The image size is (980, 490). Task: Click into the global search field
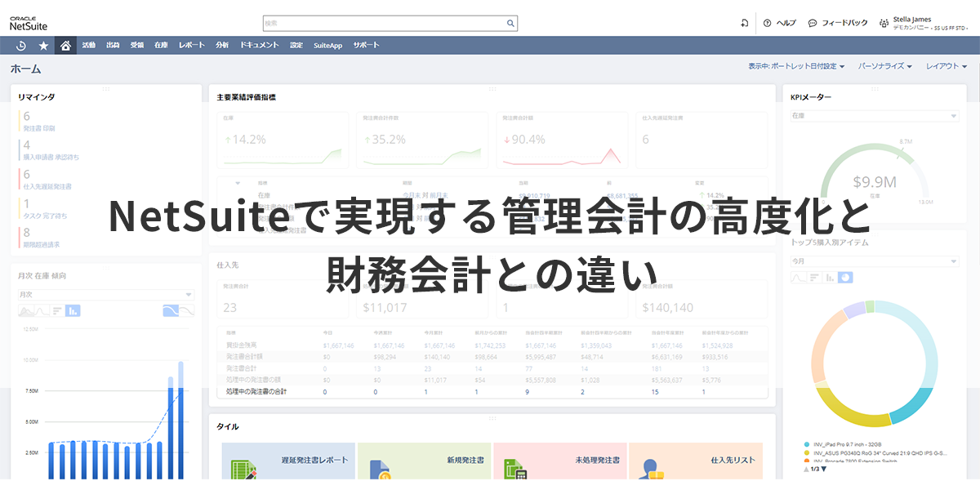click(x=384, y=24)
